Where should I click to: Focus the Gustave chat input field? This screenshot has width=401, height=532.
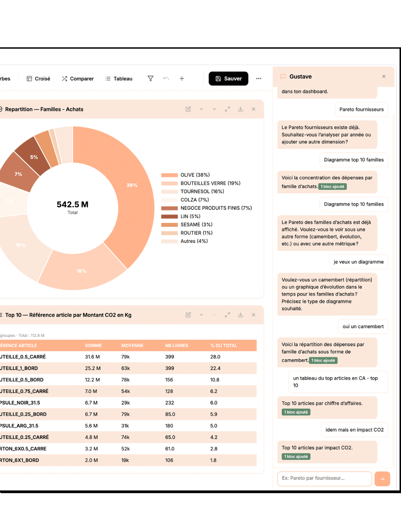click(324, 478)
